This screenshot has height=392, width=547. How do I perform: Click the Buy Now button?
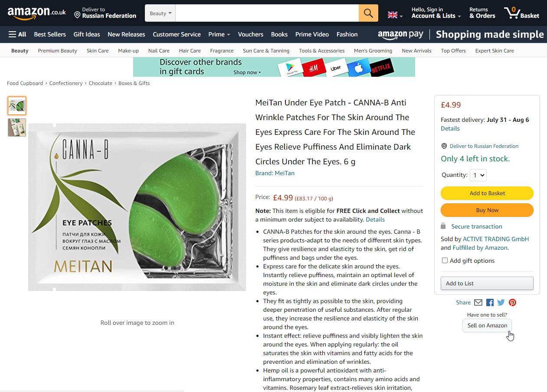tap(487, 210)
